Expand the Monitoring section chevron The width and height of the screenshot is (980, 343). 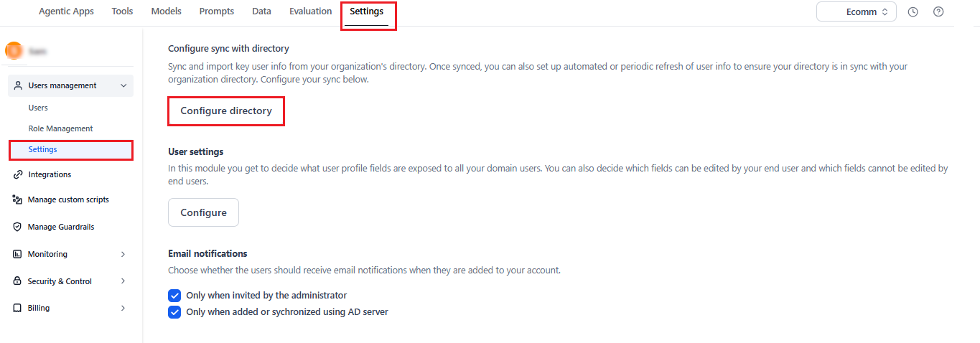pyautogui.click(x=123, y=254)
